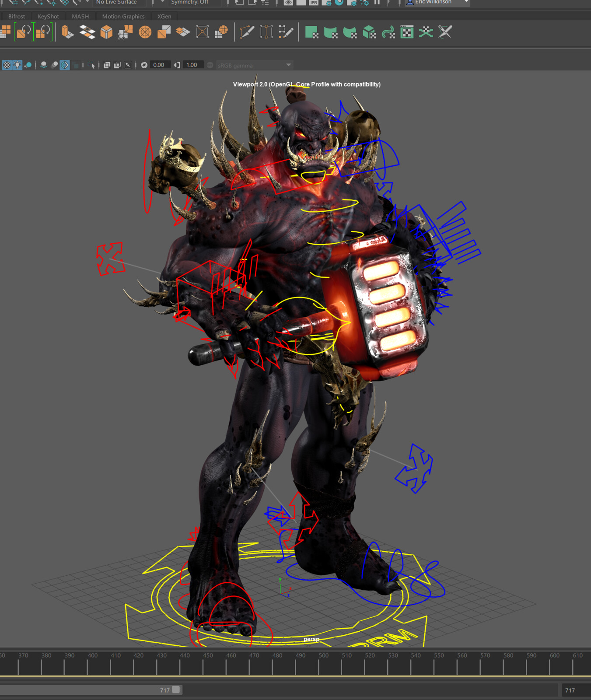This screenshot has width=591, height=700.
Task: Toggle isolate select icon
Action: 91,65
